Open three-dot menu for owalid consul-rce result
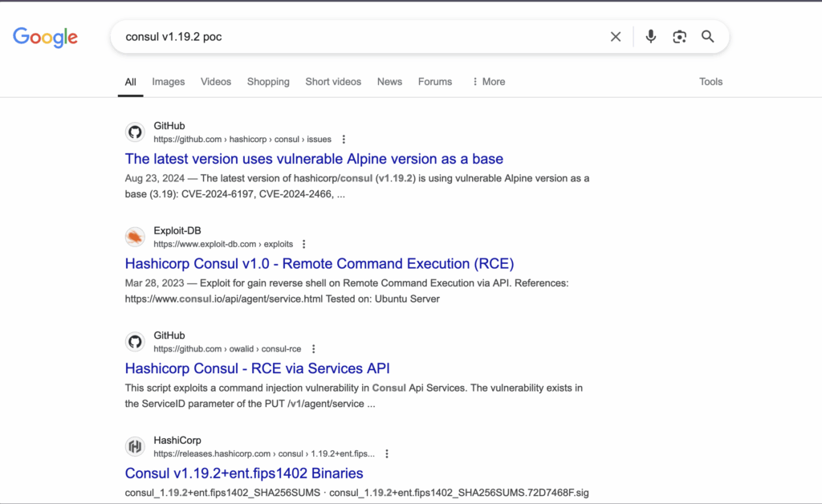This screenshot has height=504, width=822. click(314, 349)
